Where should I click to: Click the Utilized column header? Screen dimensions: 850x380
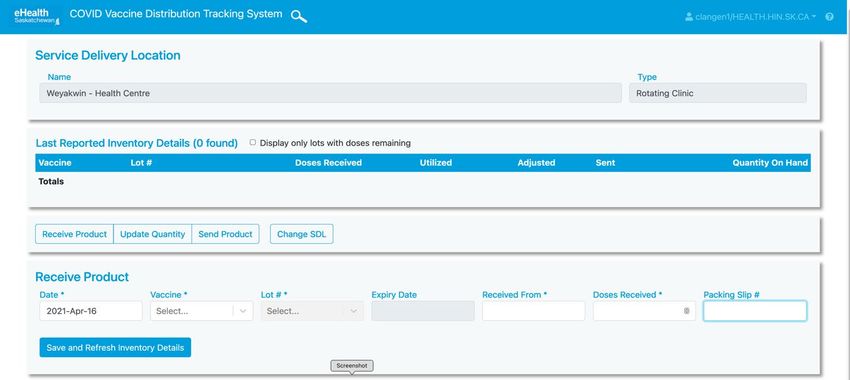click(435, 163)
